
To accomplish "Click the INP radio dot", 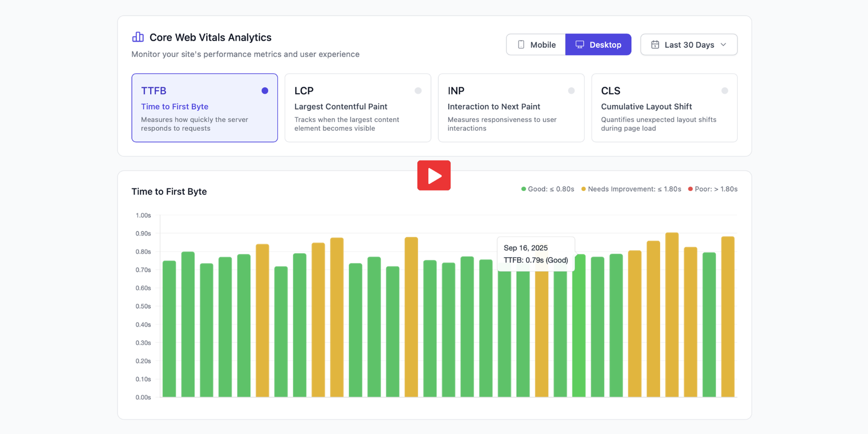I will click(x=571, y=91).
